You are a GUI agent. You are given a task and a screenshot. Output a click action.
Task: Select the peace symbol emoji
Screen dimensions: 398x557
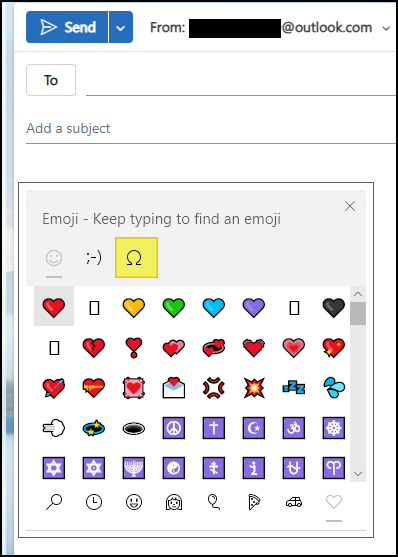(x=173, y=428)
